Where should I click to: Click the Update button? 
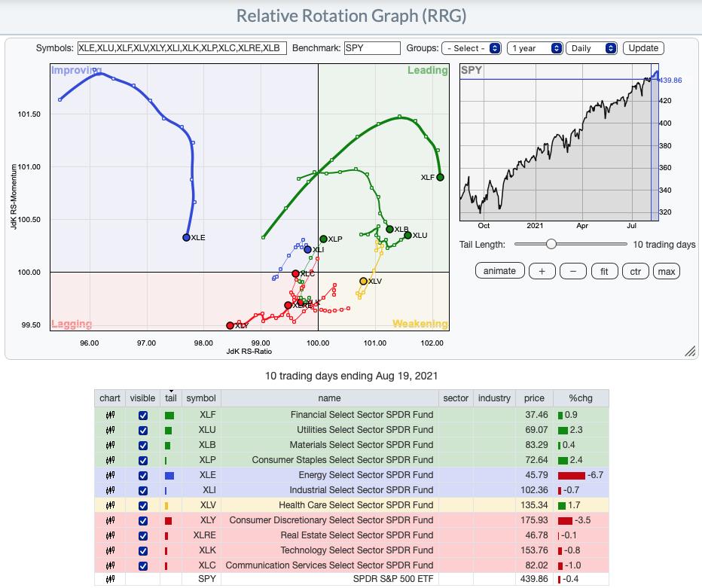point(643,48)
